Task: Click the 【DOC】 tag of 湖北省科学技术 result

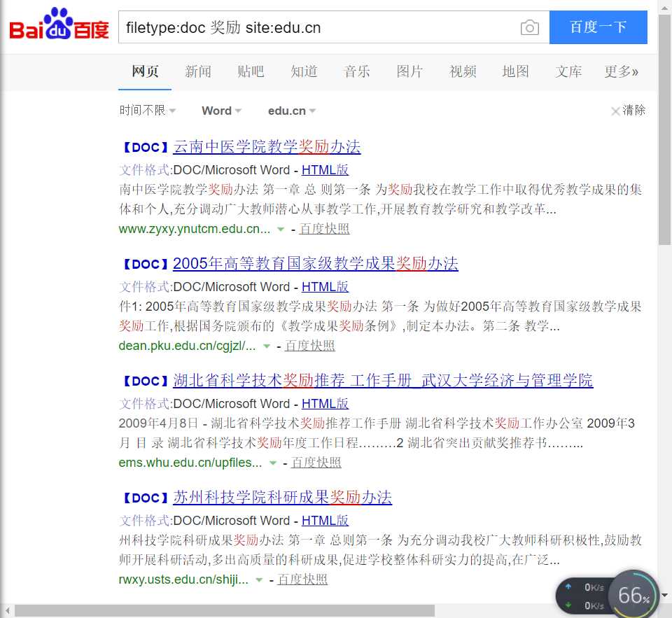Action: [146, 381]
